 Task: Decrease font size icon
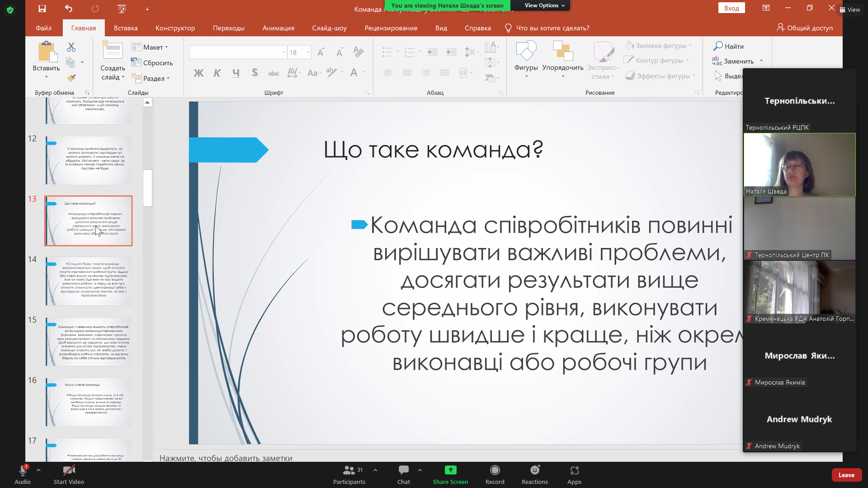click(x=340, y=52)
